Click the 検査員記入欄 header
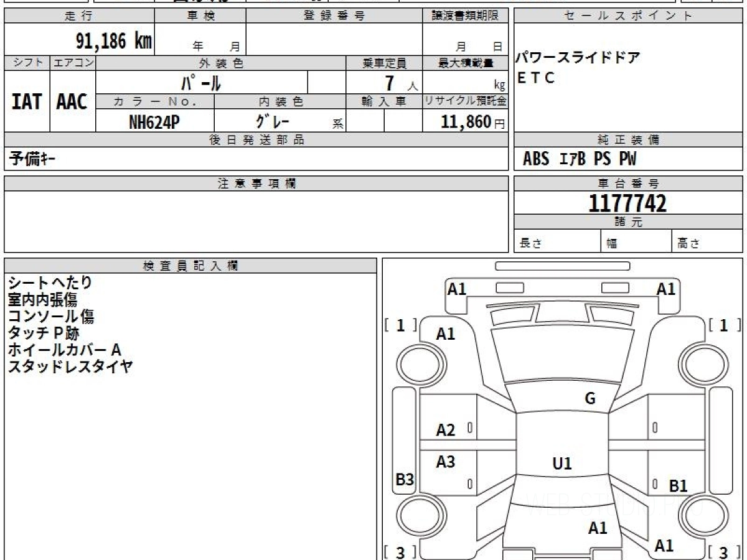This screenshot has height=560, width=747. pos(190,266)
